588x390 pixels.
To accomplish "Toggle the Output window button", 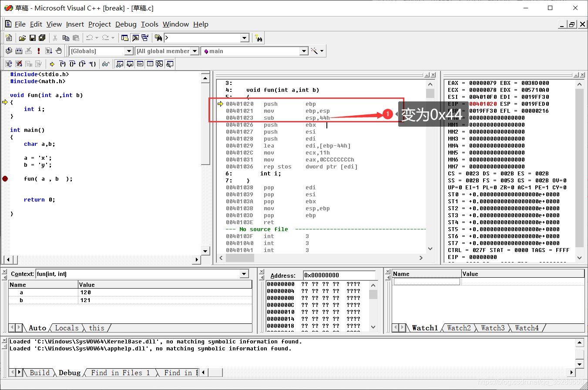I will click(135, 38).
